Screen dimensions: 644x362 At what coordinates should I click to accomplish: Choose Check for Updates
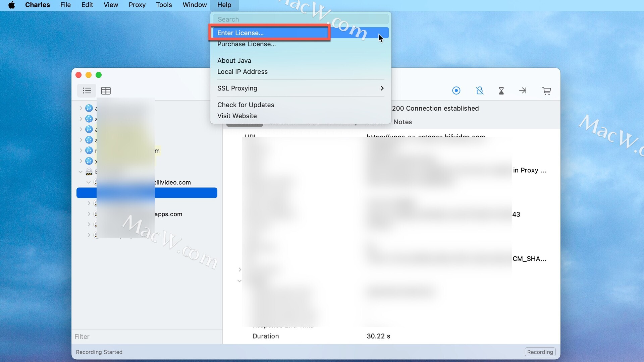246,105
